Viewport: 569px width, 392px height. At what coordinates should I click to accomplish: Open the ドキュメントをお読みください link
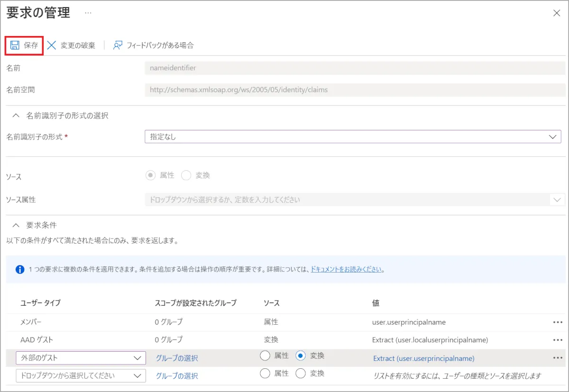(x=347, y=269)
